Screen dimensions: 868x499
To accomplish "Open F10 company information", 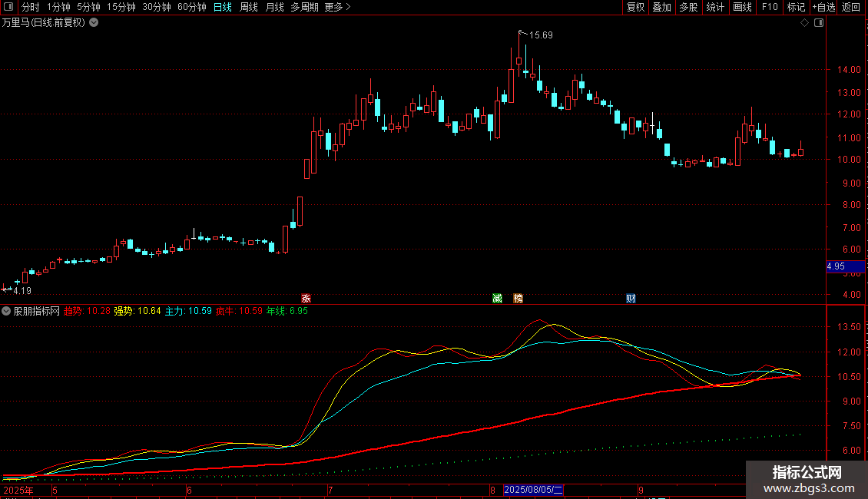I will (770, 7).
